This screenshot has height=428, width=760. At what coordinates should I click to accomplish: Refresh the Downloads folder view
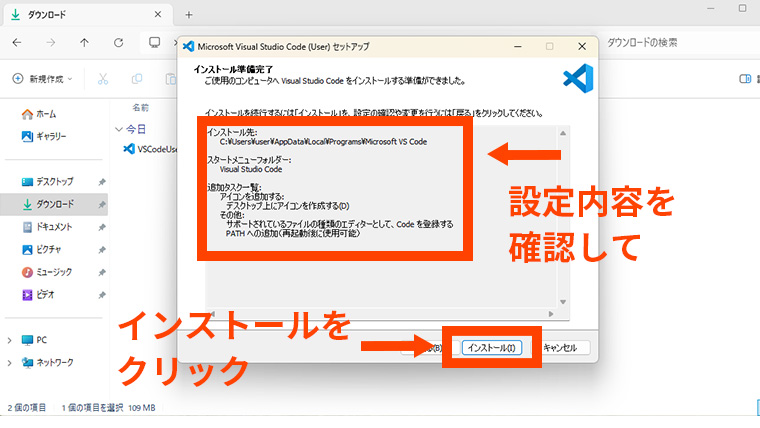pos(119,43)
